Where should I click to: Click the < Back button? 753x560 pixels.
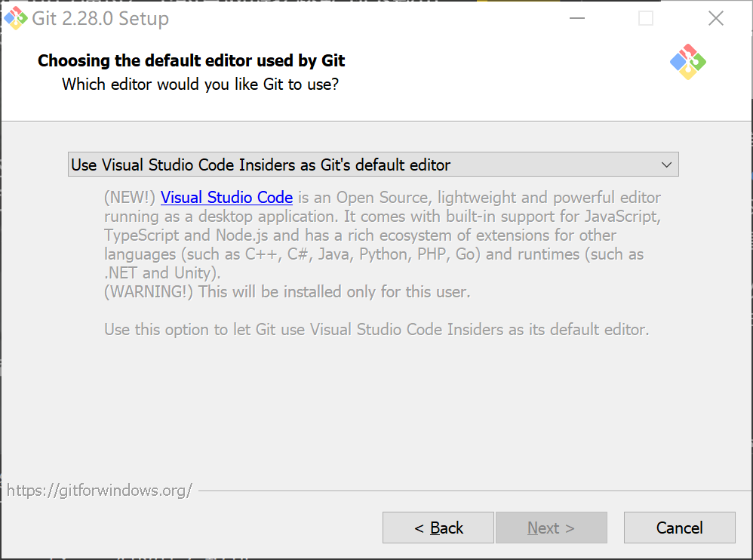438,528
